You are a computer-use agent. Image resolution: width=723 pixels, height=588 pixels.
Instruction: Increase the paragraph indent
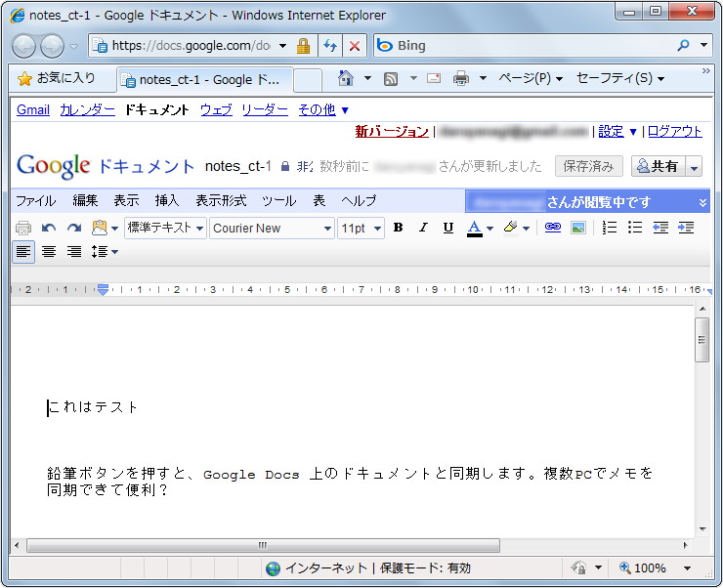[686, 228]
